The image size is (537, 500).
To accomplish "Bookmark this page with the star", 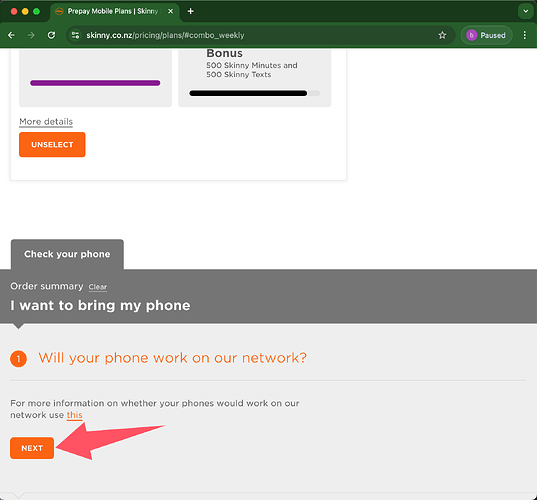I will coord(442,35).
